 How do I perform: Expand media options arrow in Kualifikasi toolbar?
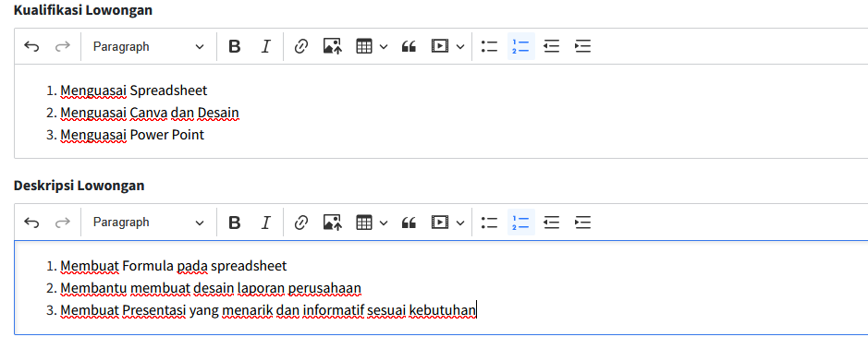(x=460, y=46)
